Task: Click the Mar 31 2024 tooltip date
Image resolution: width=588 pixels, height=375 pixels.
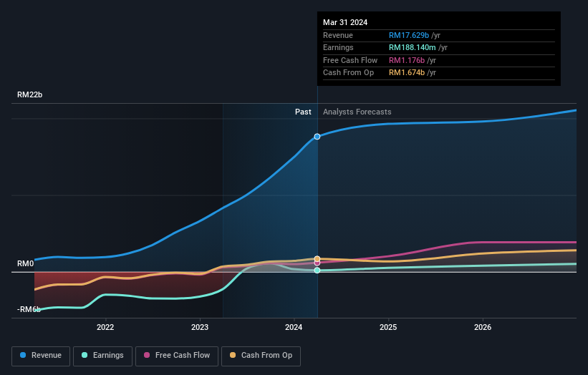Action: point(345,22)
